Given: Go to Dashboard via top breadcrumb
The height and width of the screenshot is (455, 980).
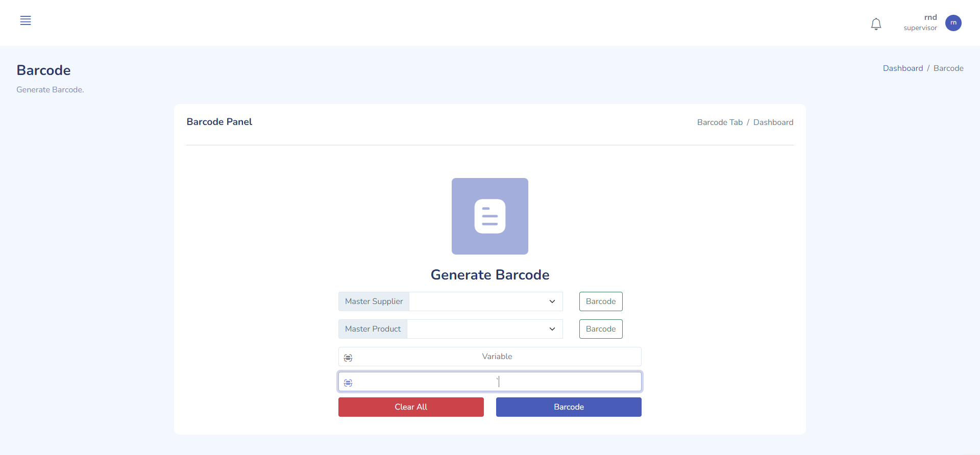Looking at the screenshot, I should (902, 68).
